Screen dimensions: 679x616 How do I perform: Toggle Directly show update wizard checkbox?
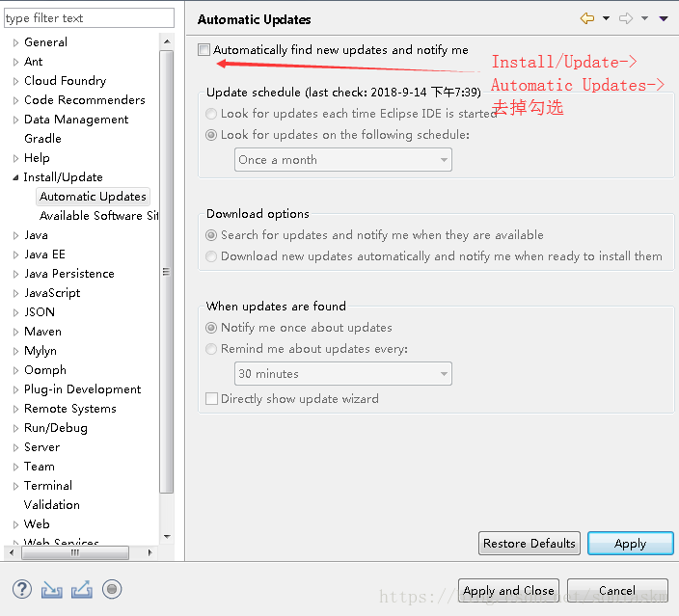point(212,399)
